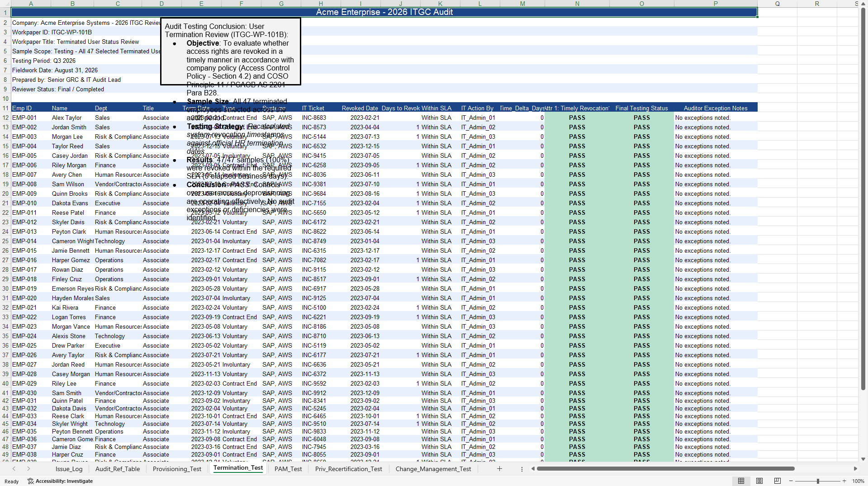Image resolution: width=868 pixels, height=486 pixels.
Task: Select column P header
Action: click(716, 4)
